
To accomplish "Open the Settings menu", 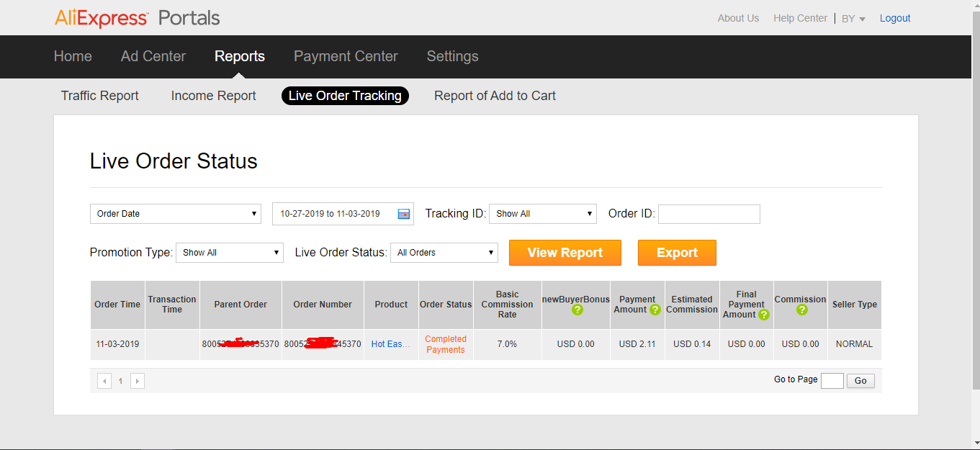I will (452, 56).
